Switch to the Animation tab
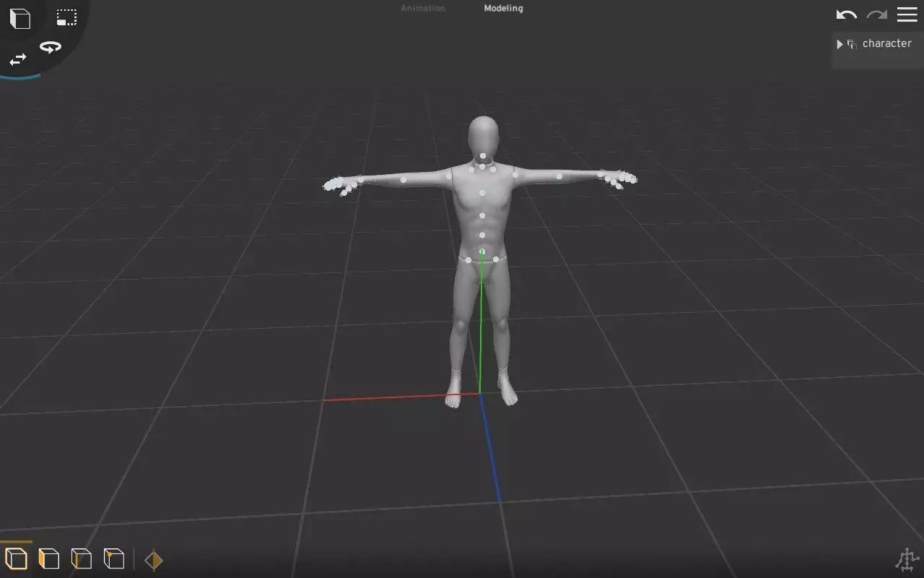The height and width of the screenshot is (578, 924). tap(423, 9)
